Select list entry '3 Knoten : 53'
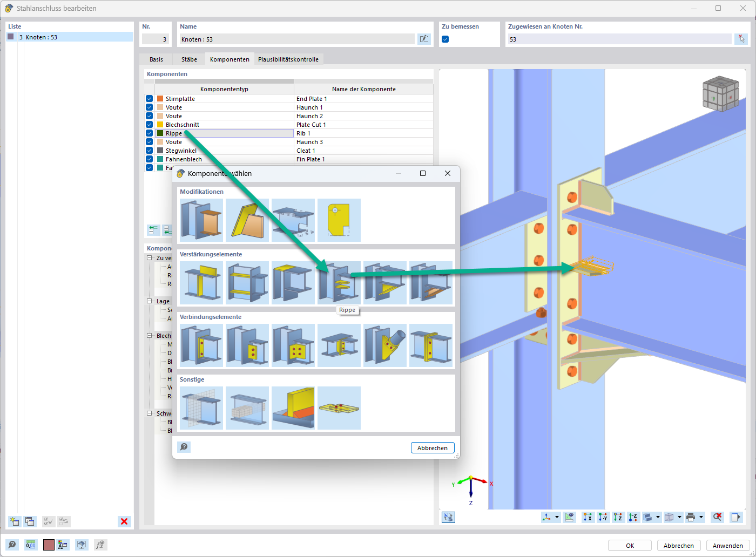 pyautogui.click(x=70, y=37)
